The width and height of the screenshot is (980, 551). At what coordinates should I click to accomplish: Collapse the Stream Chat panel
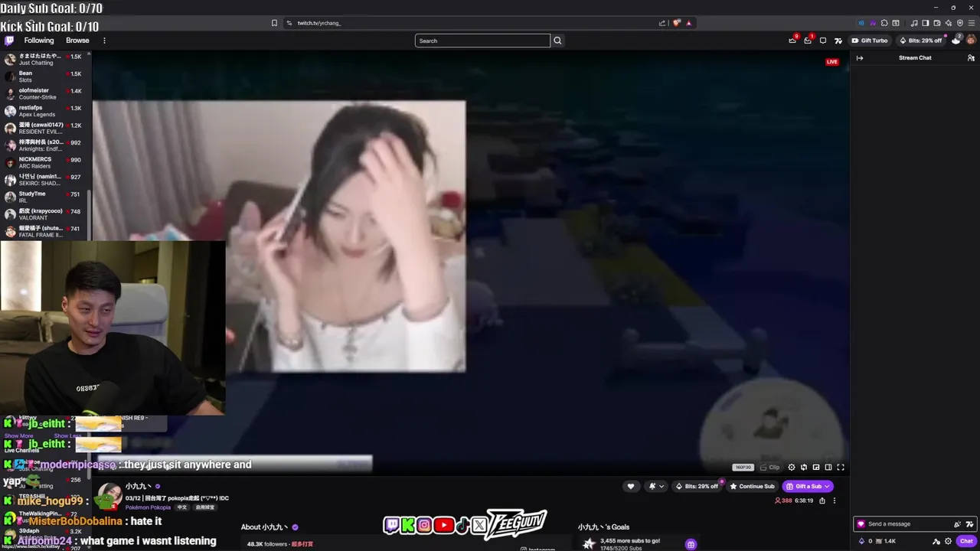click(860, 58)
